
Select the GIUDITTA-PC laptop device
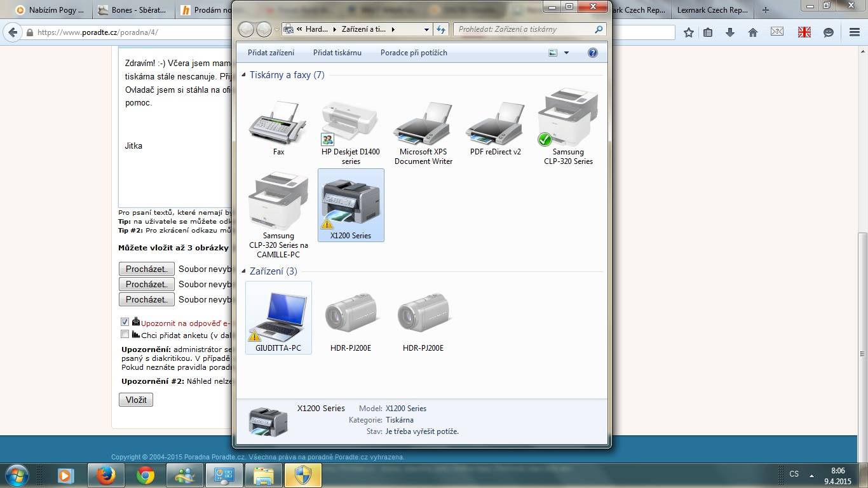click(x=278, y=318)
